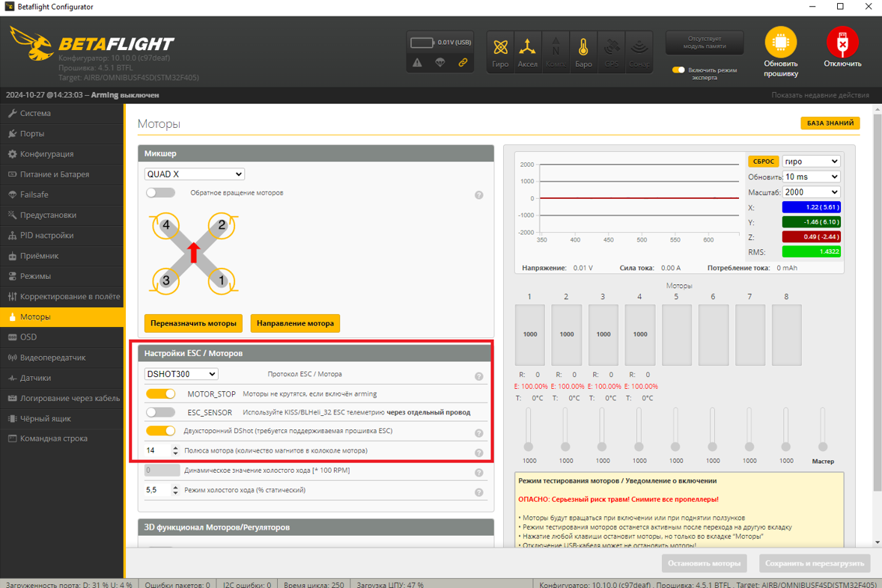Toggle expert mode switch in header
The width and height of the screenshot is (882, 588).
[678, 70]
